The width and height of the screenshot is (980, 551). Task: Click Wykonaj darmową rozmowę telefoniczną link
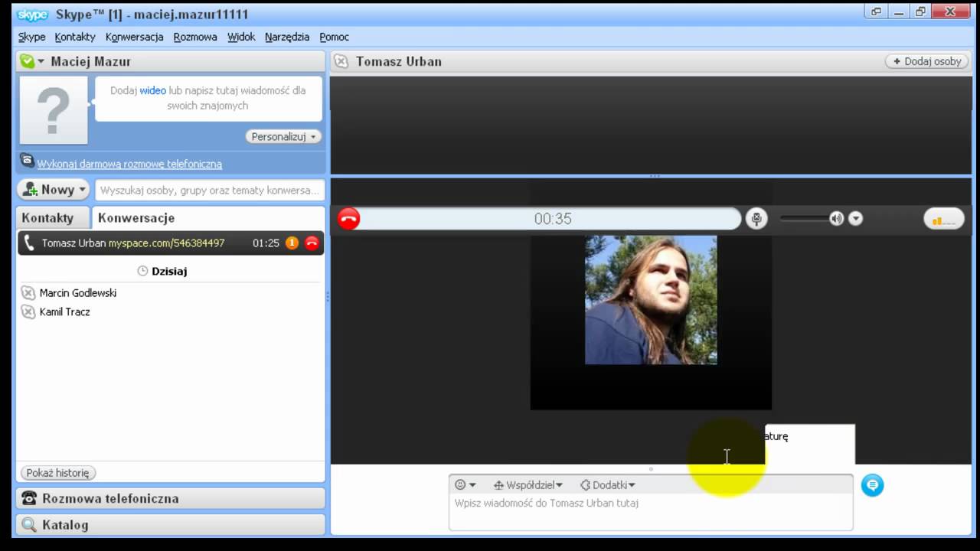129,164
